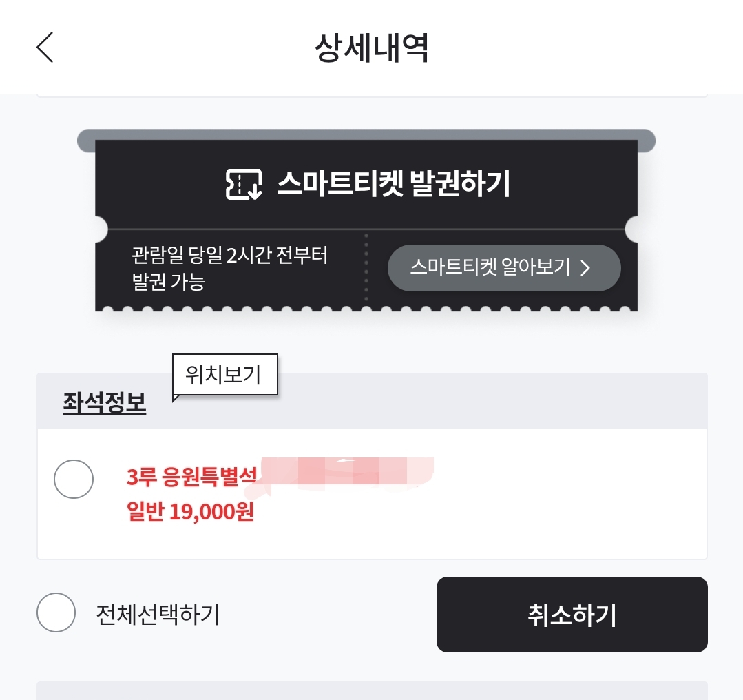Select the 3루 응원특별석 radio button
743x700 pixels.
74,479
